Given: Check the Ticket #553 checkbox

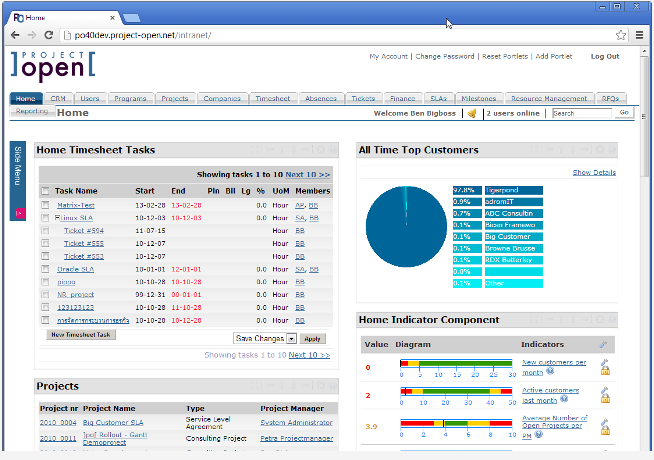Looking at the screenshot, I should [45, 256].
